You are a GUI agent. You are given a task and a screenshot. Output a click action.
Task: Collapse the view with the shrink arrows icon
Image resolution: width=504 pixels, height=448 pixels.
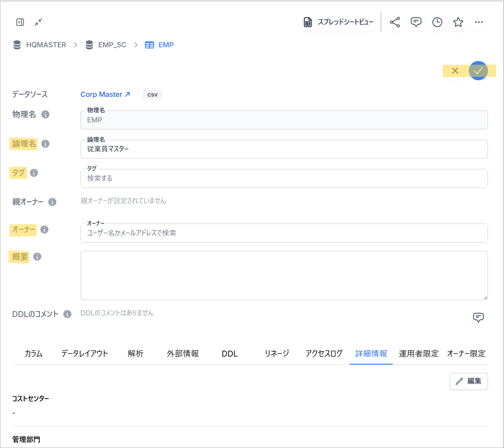(x=38, y=22)
